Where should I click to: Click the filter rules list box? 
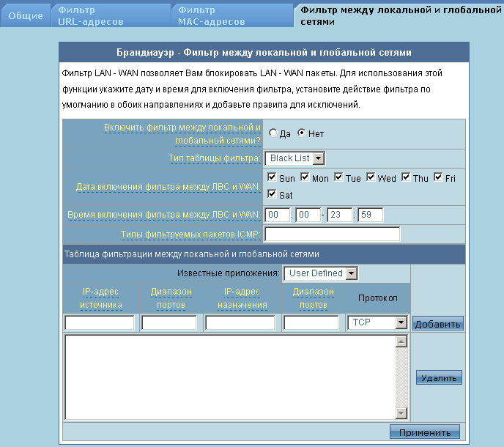coord(230,377)
